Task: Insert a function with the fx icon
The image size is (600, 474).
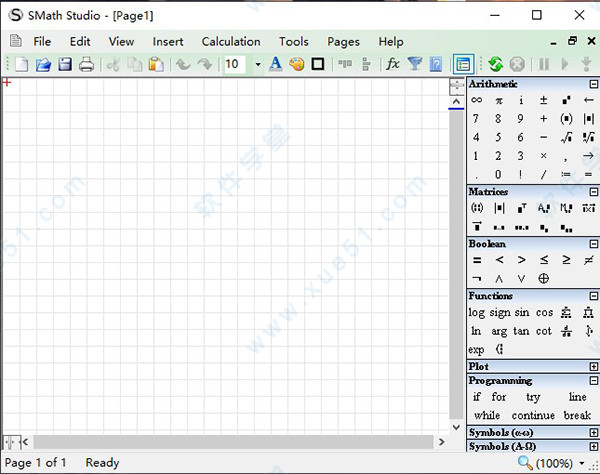Action: pos(393,64)
